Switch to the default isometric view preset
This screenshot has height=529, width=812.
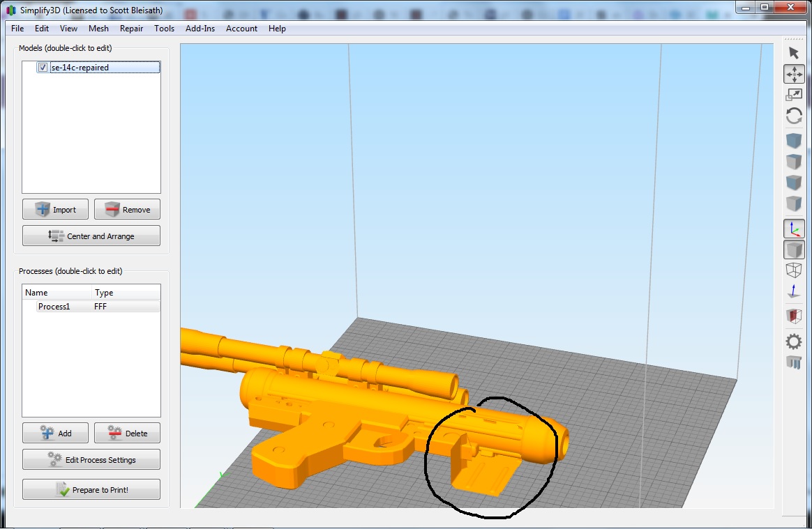794,139
